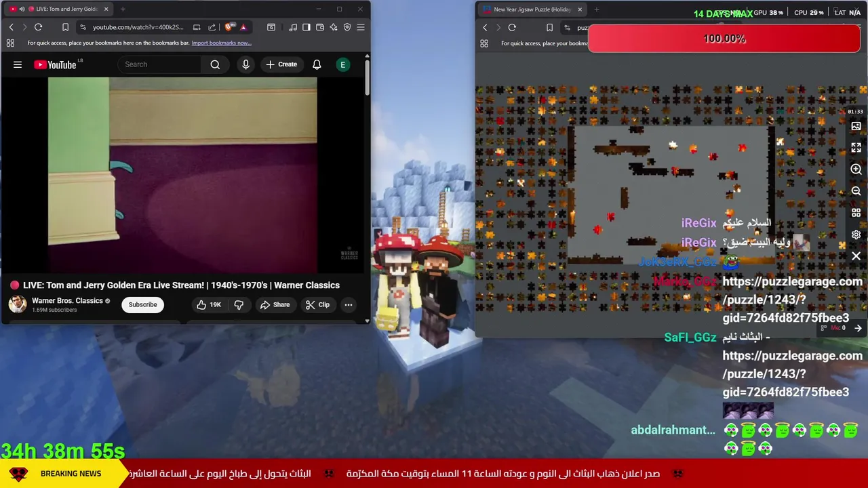The width and height of the screenshot is (868, 488).
Task: Toggle puzzle fullscreen mode
Action: coord(856,147)
